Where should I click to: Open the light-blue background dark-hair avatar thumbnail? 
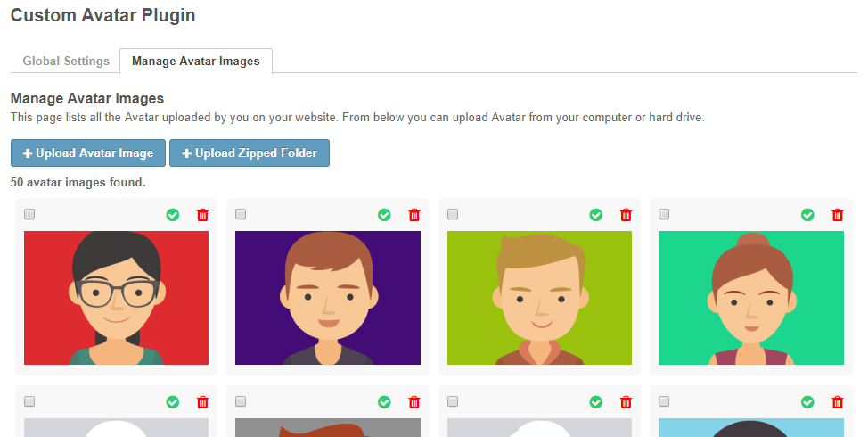(751, 427)
